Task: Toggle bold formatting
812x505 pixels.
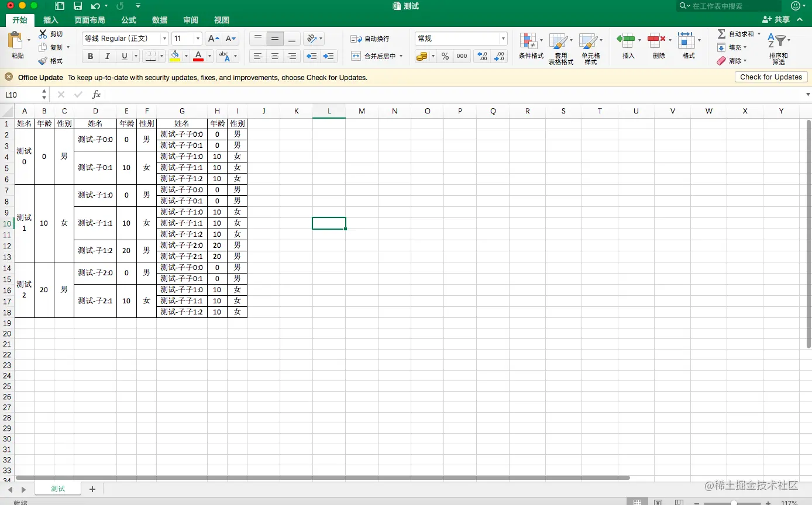Action: click(x=90, y=56)
